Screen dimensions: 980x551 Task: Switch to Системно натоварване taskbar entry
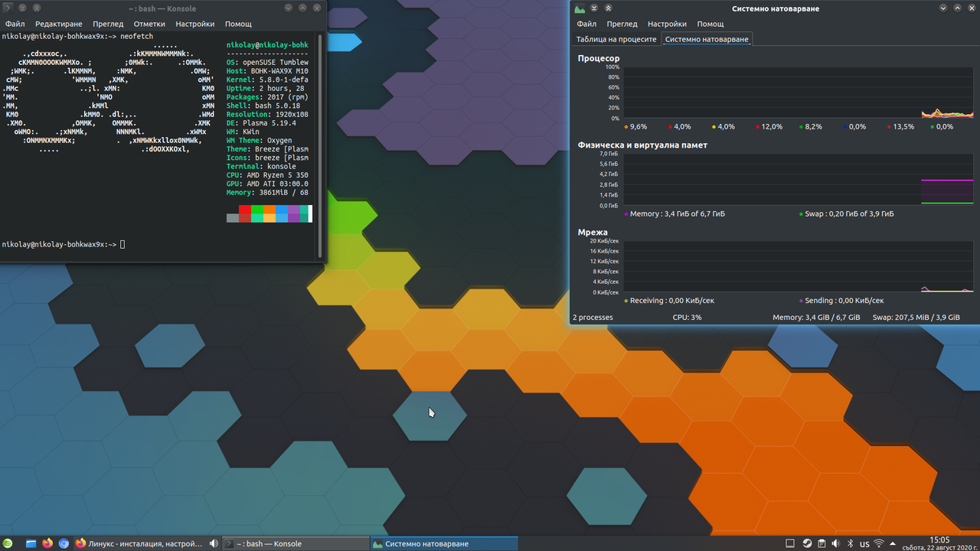444,543
